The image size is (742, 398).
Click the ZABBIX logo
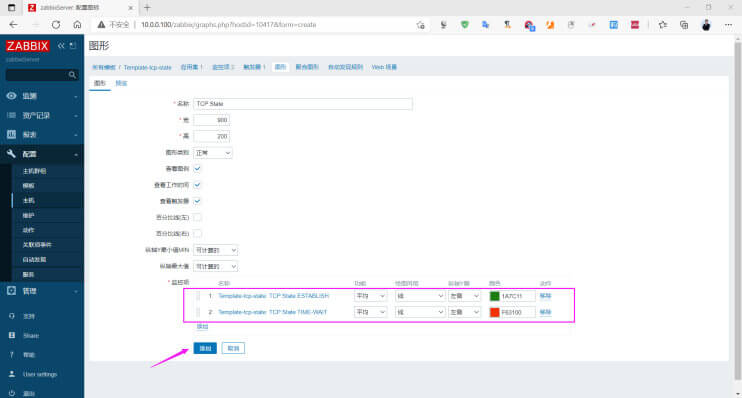click(27, 46)
